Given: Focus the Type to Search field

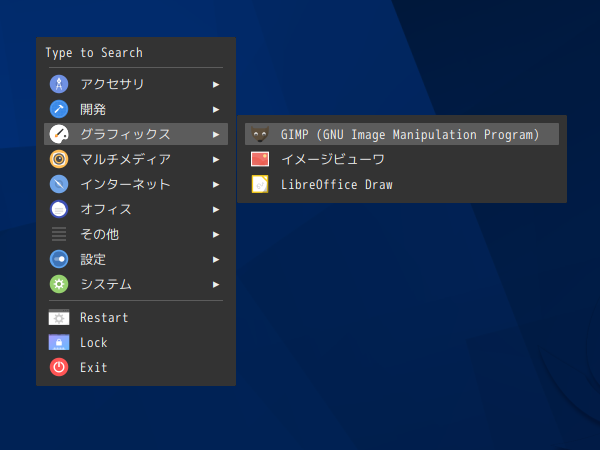Looking at the screenshot, I should coord(136,53).
